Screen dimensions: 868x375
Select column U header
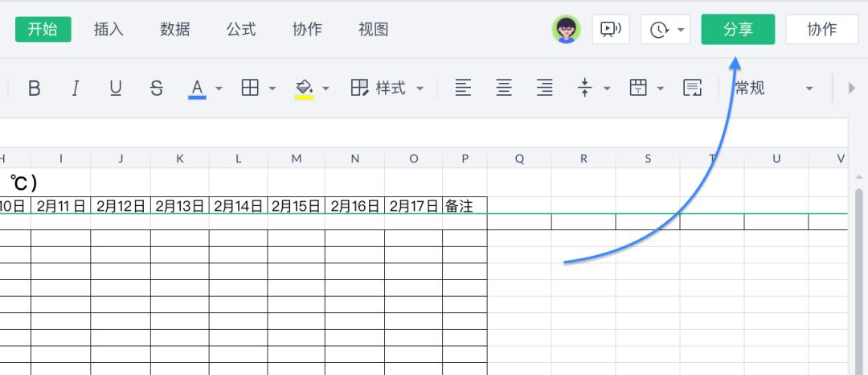[776, 159]
